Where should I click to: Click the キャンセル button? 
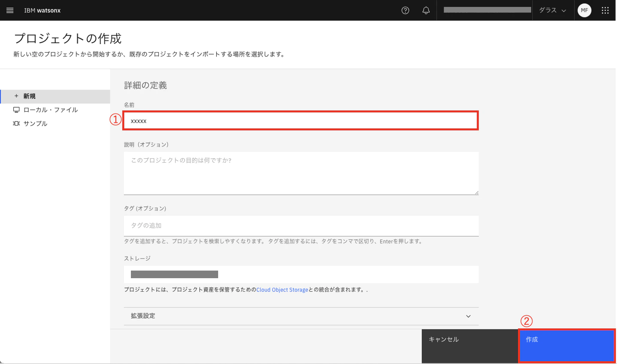point(470,346)
